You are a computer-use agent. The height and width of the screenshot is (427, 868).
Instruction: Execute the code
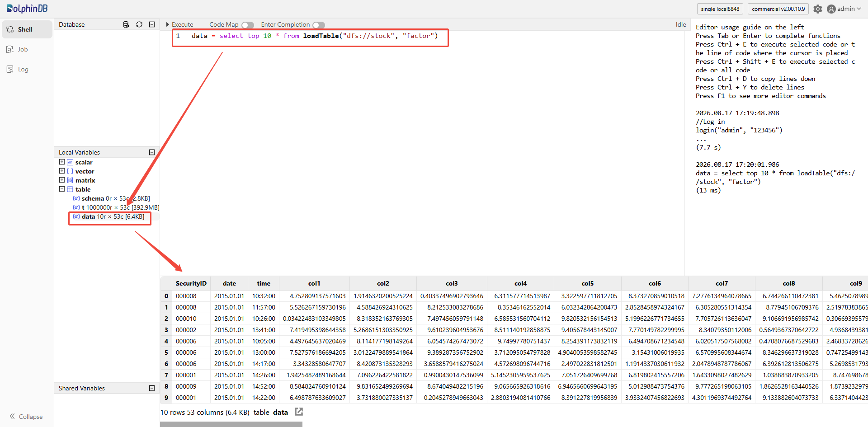(x=179, y=24)
